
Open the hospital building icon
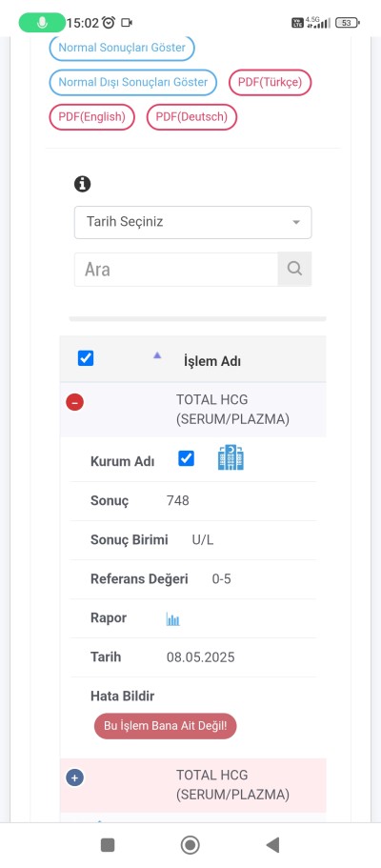point(231,457)
